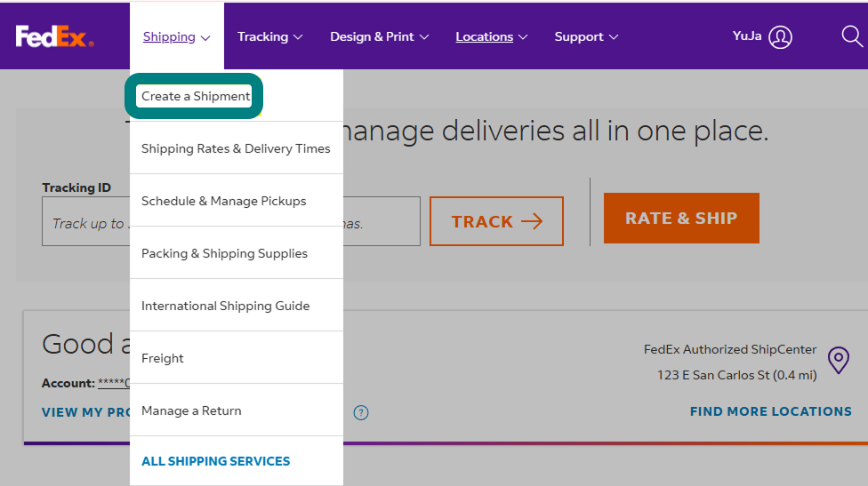Open Shipping Rates & Delivery Times
This screenshot has height=486, width=868.
(236, 148)
